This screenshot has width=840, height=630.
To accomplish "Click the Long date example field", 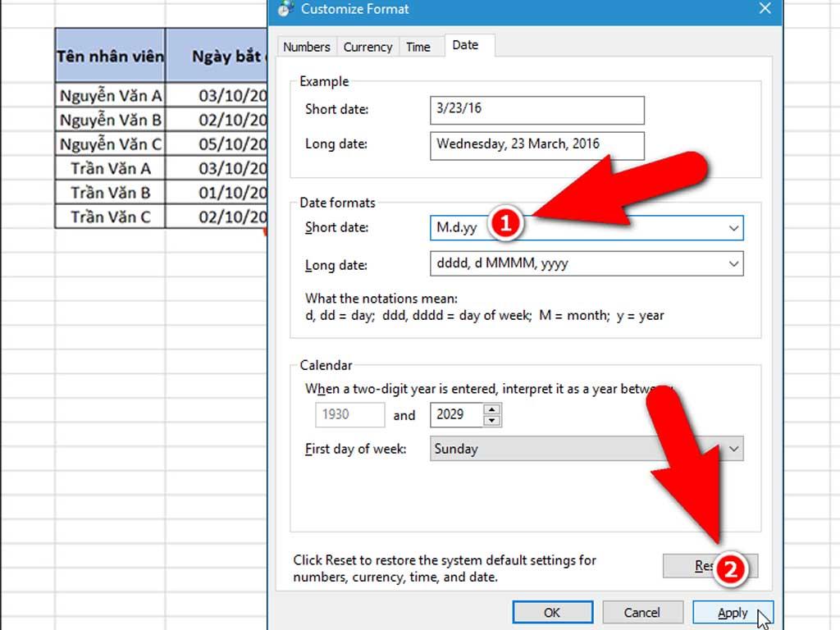I will click(536, 144).
